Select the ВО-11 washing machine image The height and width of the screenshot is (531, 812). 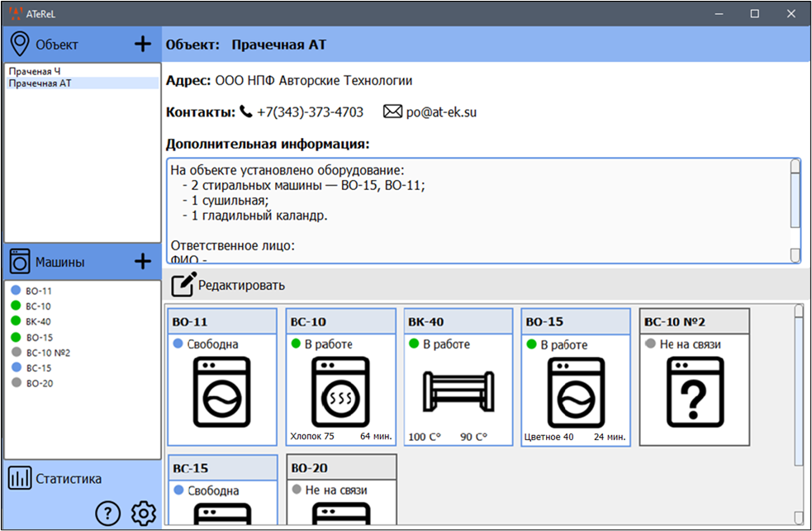pyautogui.click(x=221, y=392)
